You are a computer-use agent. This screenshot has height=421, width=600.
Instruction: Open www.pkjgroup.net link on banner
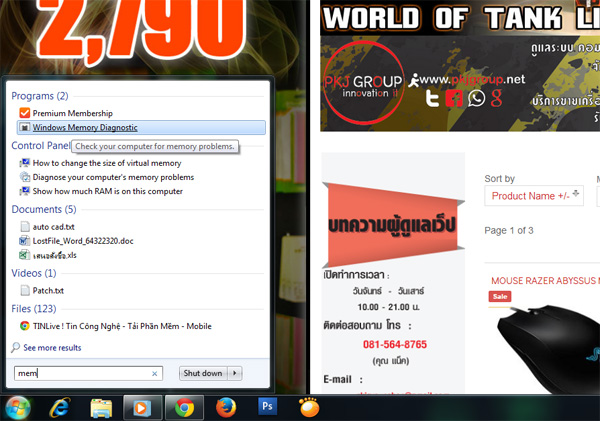coord(472,80)
